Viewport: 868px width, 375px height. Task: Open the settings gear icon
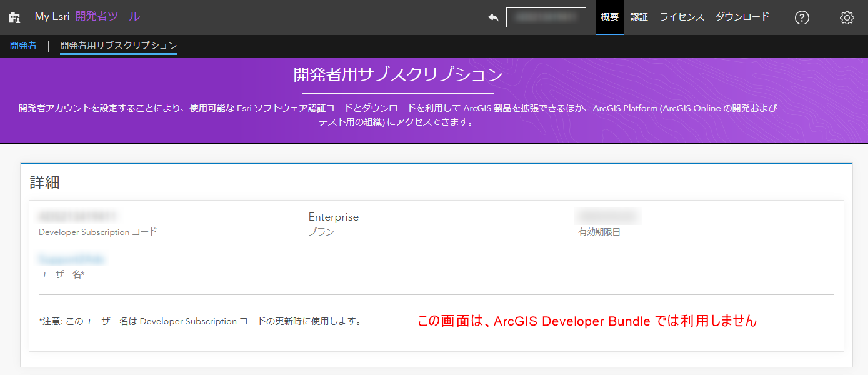tap(847, 17)
